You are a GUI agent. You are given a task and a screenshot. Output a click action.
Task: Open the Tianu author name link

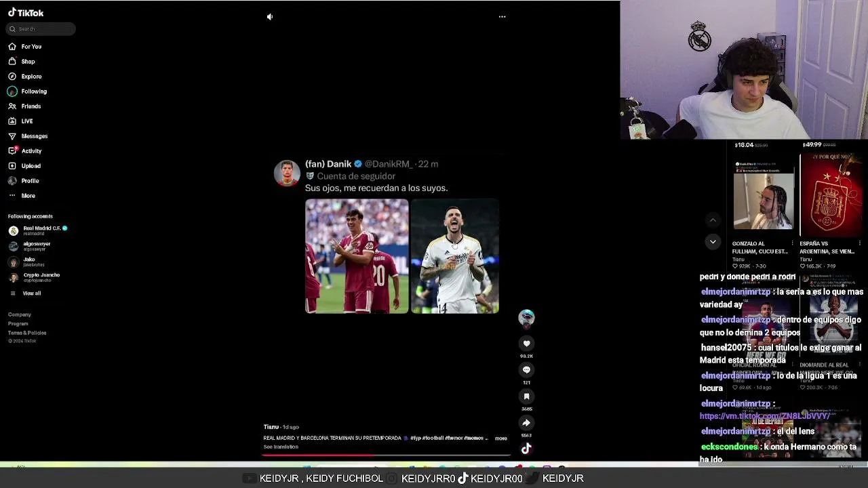271,427
